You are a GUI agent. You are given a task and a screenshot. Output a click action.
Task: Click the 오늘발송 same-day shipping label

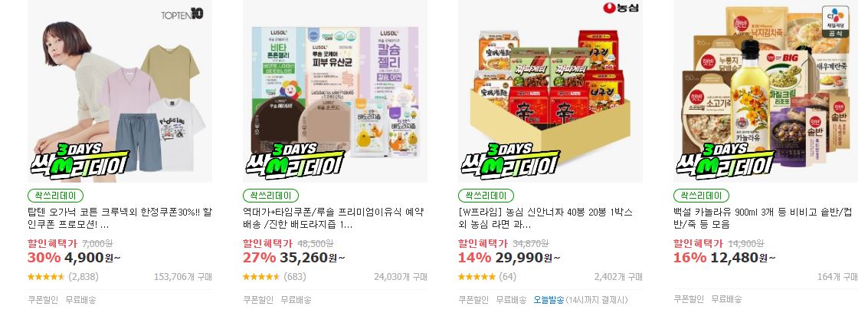549,300
